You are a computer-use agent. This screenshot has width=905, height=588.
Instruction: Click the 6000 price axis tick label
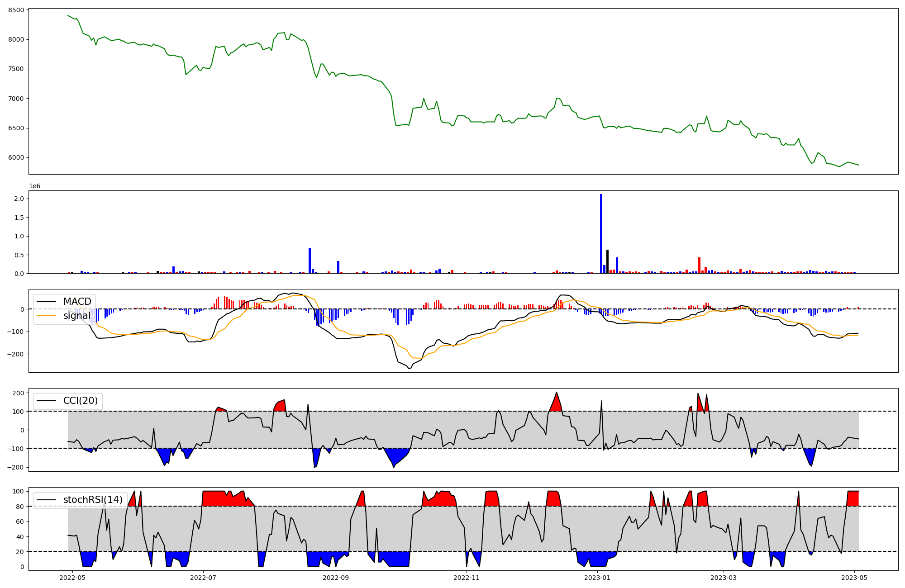point(16,158)
